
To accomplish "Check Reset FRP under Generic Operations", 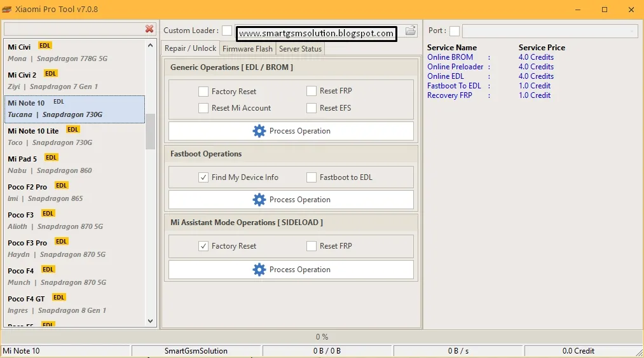I will coord(312,91).
